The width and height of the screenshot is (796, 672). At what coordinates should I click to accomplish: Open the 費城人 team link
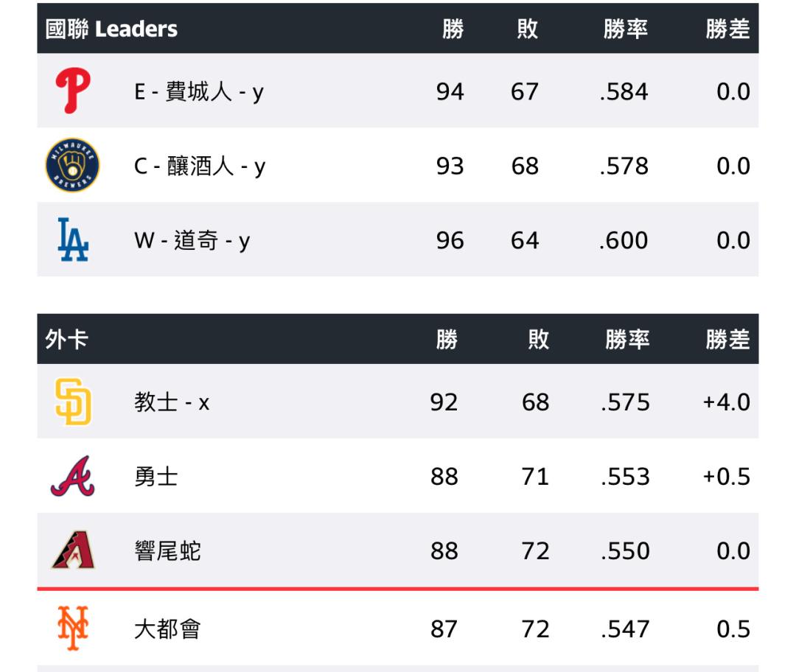[198, 92]
